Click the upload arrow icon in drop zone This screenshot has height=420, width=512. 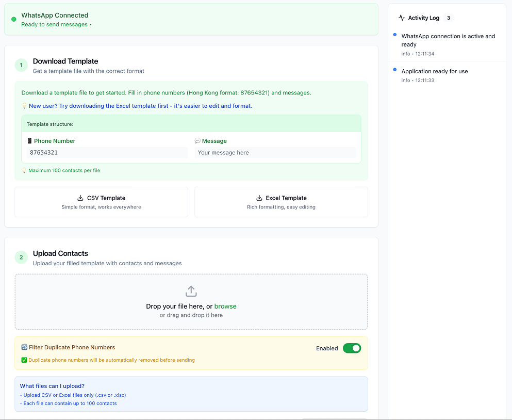click(x=191, y=292)
